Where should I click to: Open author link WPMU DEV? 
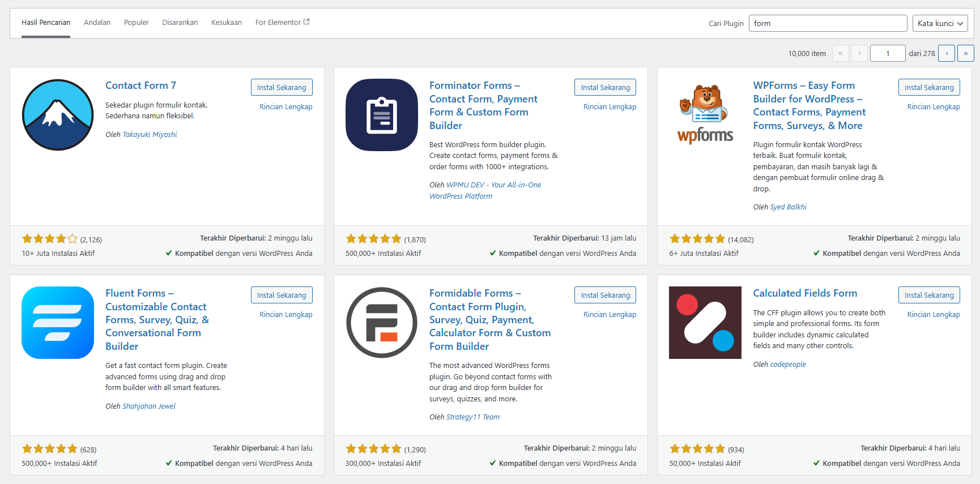[485, 190]
